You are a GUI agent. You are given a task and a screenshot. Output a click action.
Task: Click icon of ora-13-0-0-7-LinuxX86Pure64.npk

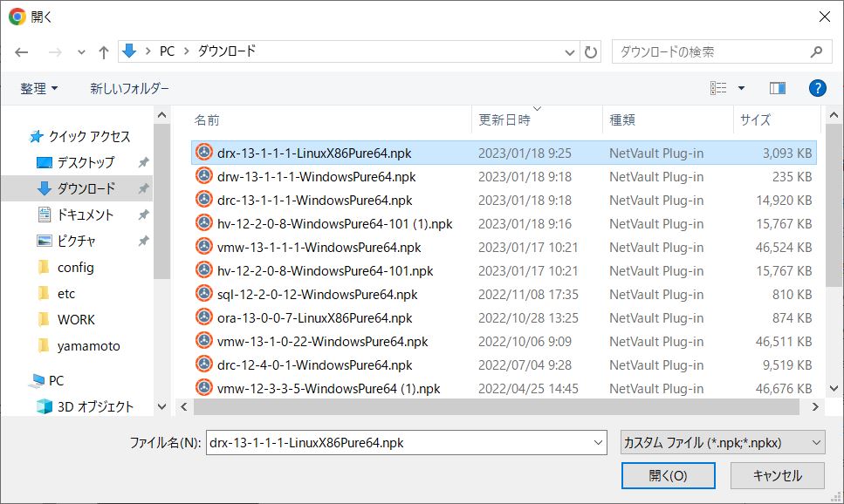pos(204,317)
